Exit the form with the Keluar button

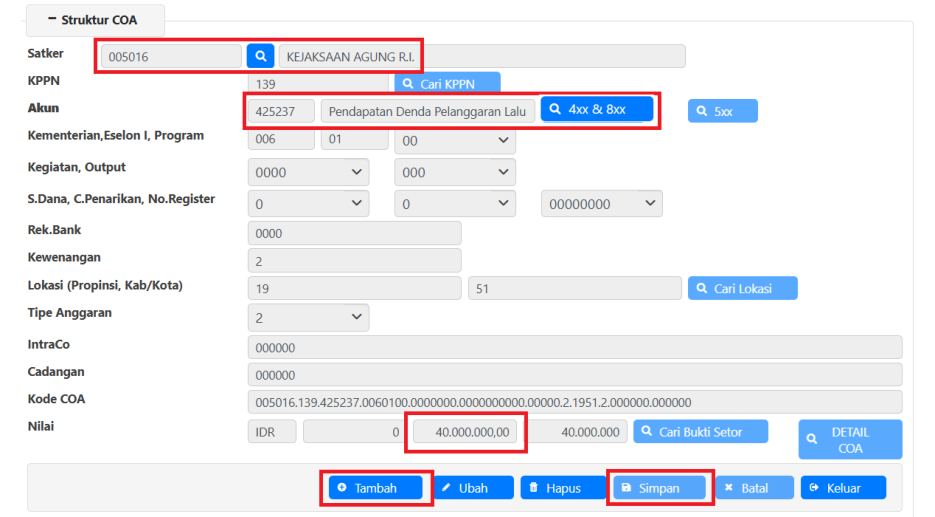point(843,488)
